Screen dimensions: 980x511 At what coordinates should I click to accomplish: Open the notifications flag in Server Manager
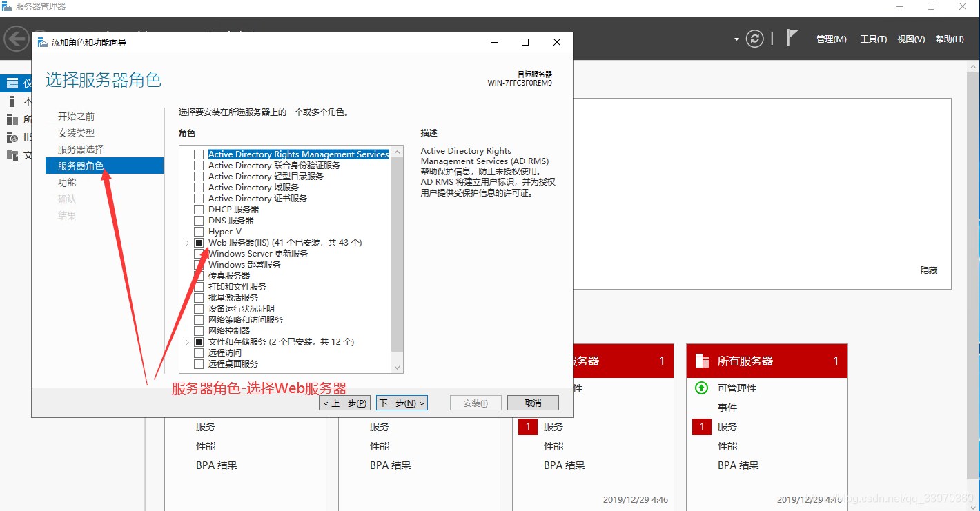pyautogui.click(x=792, y=38)
